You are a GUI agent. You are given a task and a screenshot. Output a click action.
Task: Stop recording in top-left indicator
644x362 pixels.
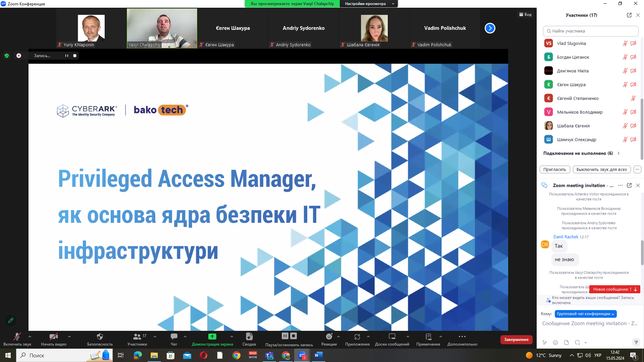click(x=75, y=56)
